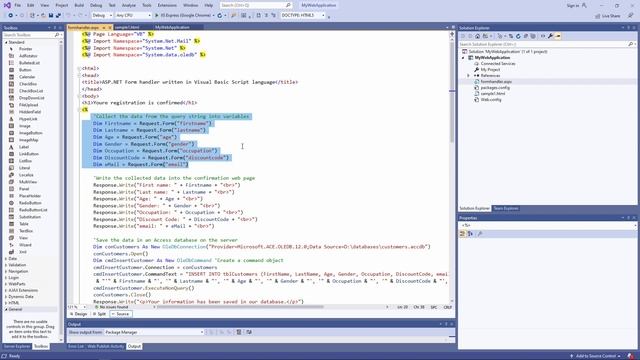The image size is (640, 360).
Task: Switch to the sample1.html editor tab
Action: 127,27
